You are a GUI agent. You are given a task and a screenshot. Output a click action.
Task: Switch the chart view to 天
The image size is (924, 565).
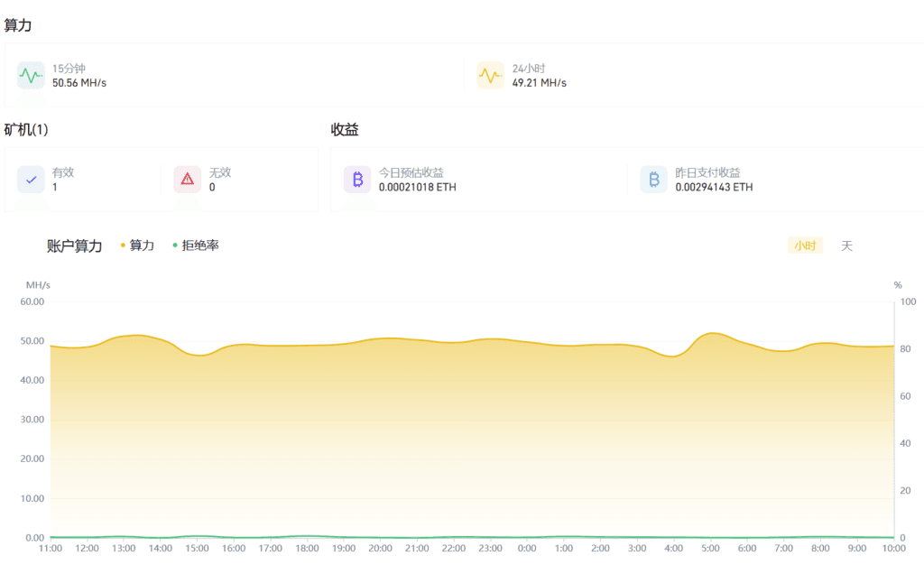[846, 245]
